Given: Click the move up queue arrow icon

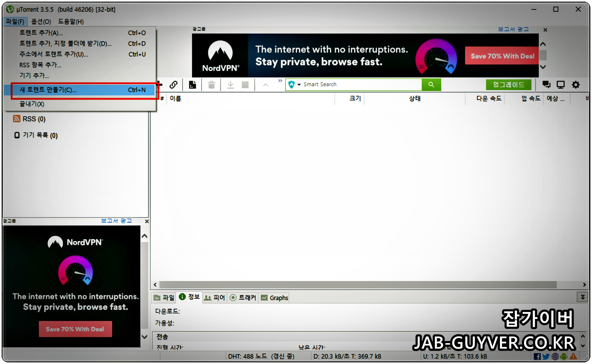Looking at the screenshot, I should click(x=266, y=85).
